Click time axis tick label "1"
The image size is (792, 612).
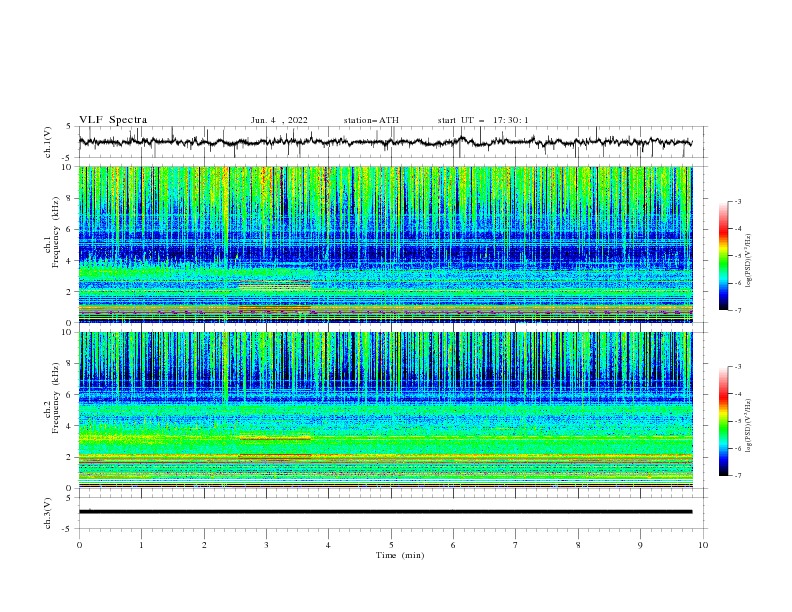(x=141, y=545)
